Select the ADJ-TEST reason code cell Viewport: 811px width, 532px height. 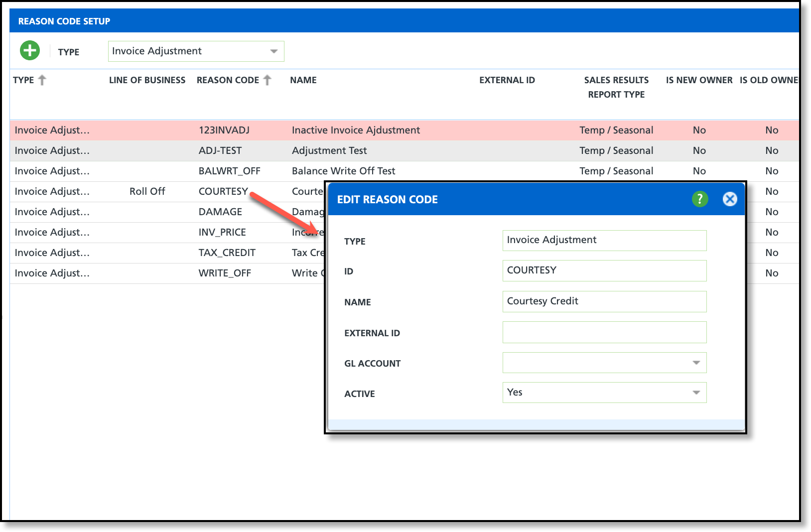[220, 150]
